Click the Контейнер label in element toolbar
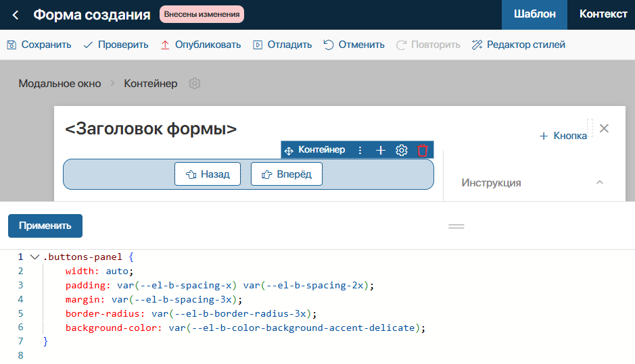The height and width of the screenshot is (364, 635). (321, 150)
